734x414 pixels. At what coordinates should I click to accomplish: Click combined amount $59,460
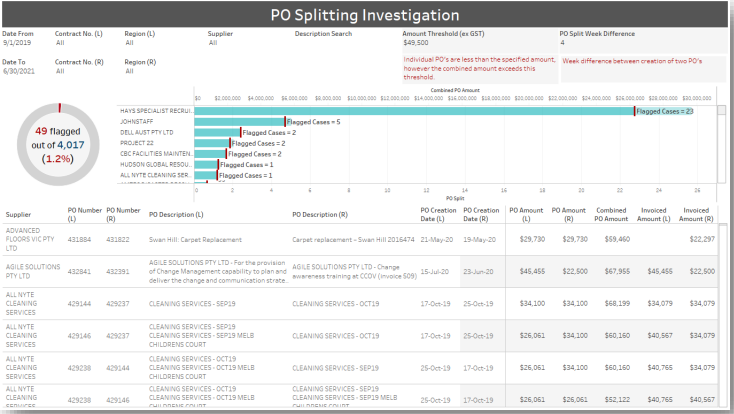[617, 239]
